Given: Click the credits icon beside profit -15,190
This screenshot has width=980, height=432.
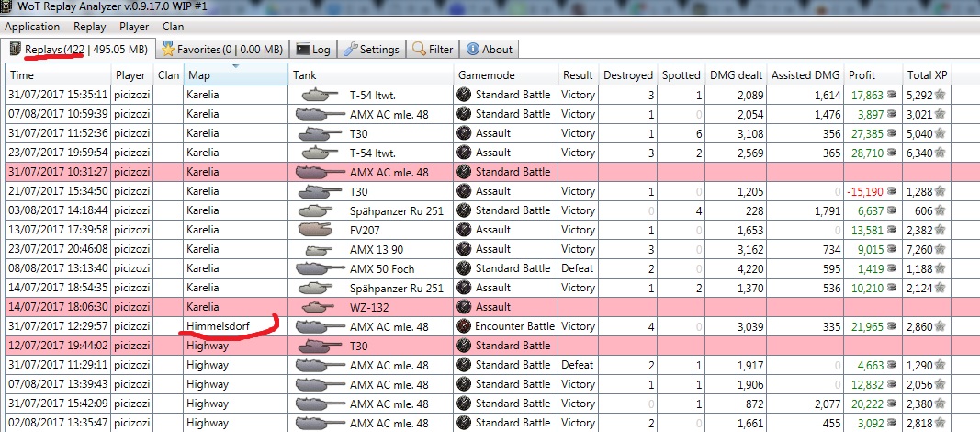Looking at the screenshot, I should point(891,191).
